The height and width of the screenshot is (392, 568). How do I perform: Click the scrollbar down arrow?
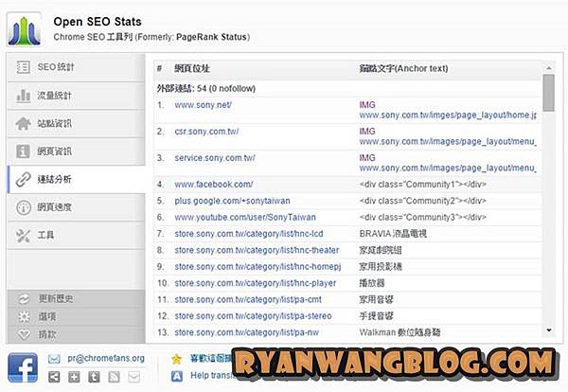tap(549, 330)
